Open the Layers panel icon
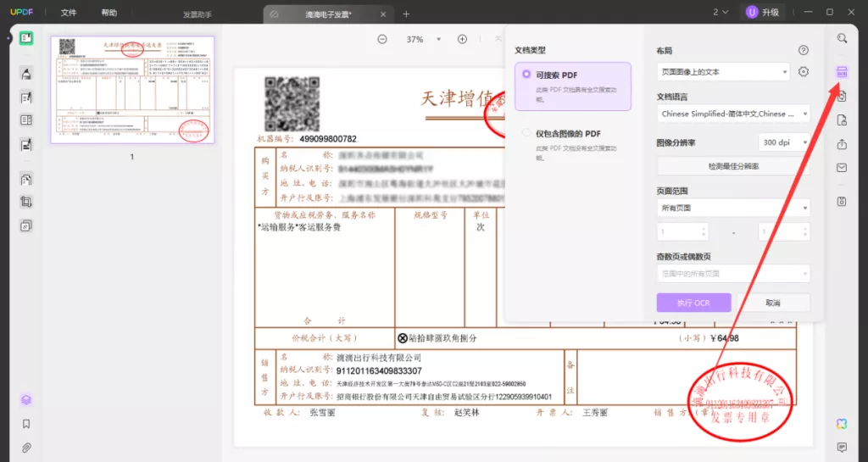The height and width of the screenshot is (462, 868). (26, 399)
